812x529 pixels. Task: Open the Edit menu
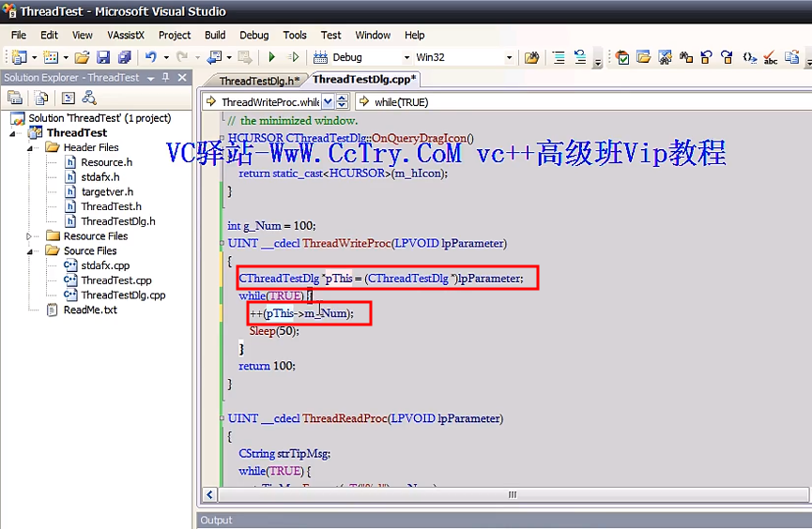(x=49, y=35)
